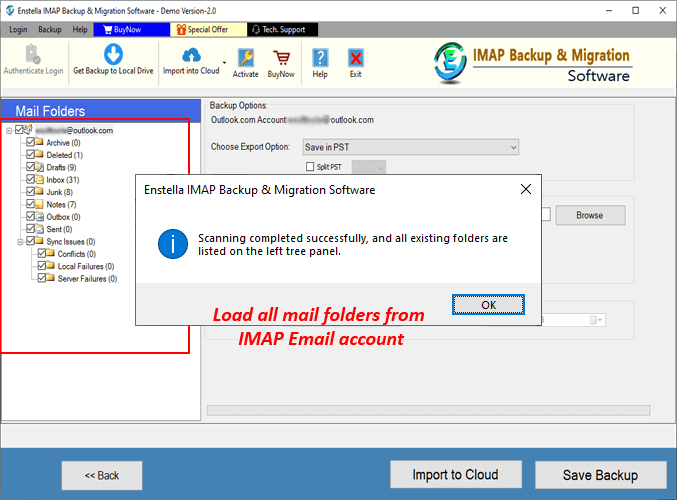Open the Tech. Support menu item
Screen dimensions: 677x500
(283, 29)
